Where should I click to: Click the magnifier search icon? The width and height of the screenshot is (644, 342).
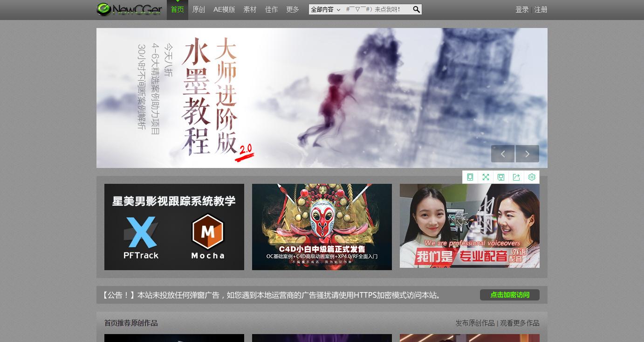click(416, 9)
